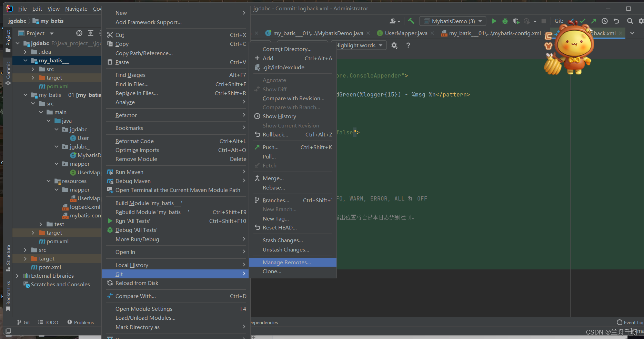644x339 pixels.
Task: Open the Event Log in status bar
Action: [630, 322]
